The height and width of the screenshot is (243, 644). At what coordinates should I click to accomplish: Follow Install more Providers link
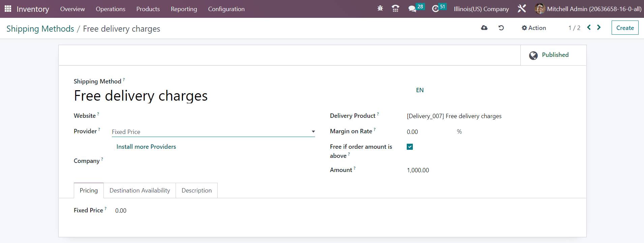point(146,147)
